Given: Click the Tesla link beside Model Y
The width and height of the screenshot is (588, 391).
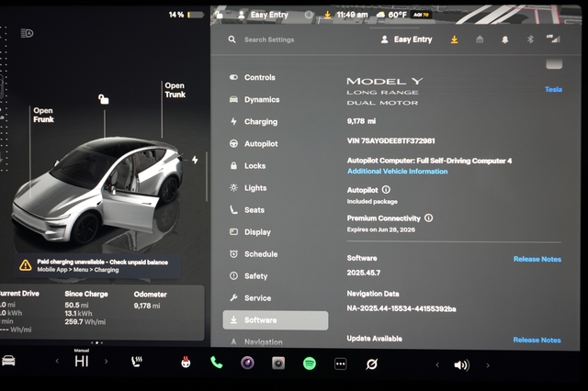Looking at the screenshot, I should 553,89.
